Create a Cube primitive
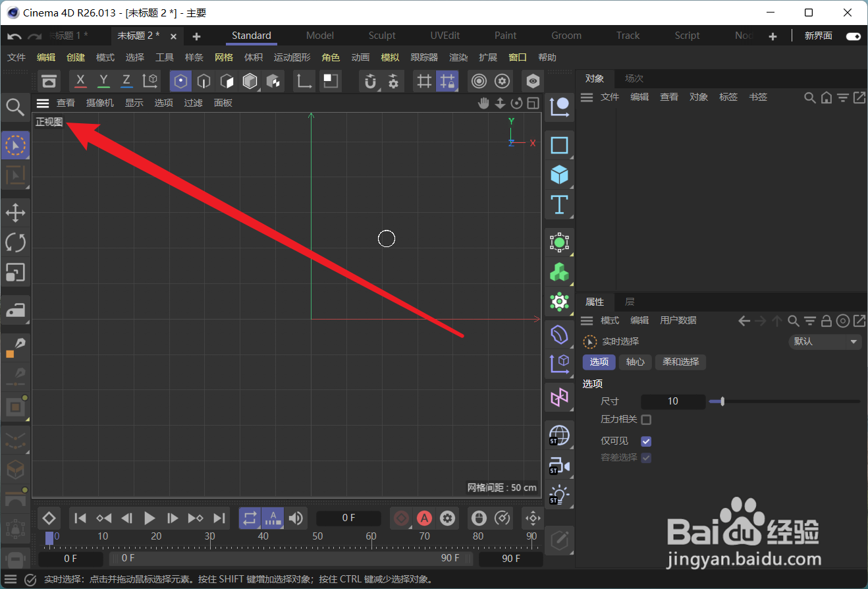Viewport: 868px width, 589px height. tap(558, 174)
